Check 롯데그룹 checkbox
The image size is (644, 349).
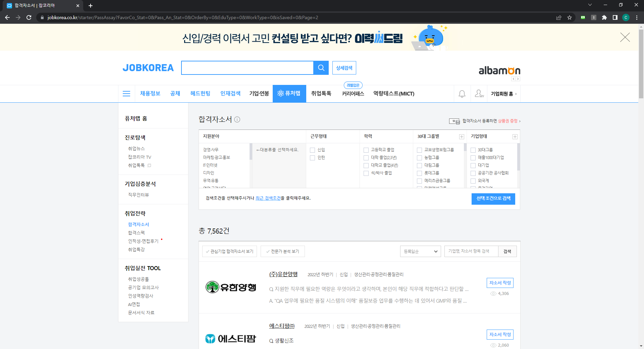coord(419,173)
